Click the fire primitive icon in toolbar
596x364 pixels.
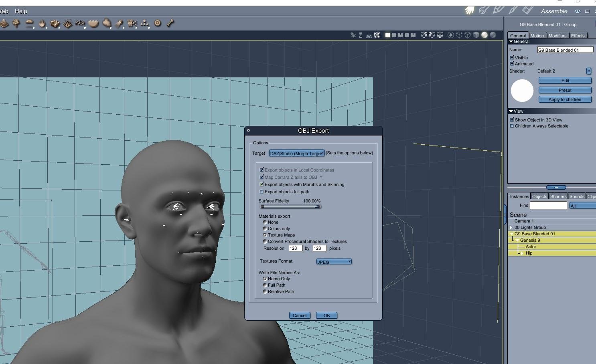pos(42,23)
